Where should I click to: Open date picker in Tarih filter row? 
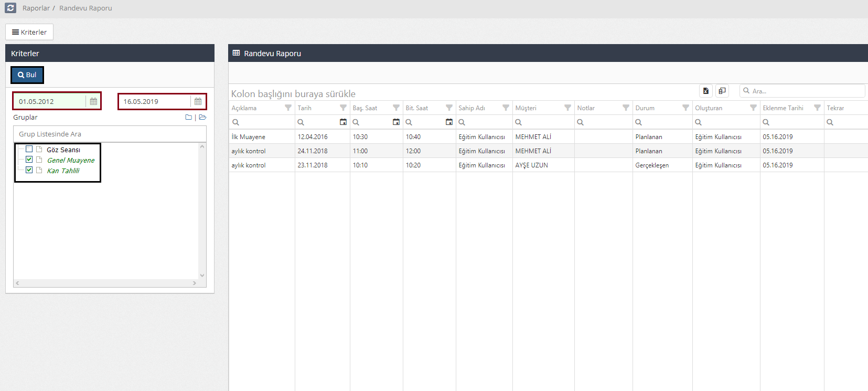pyautogui.click(x=343, y=122)
